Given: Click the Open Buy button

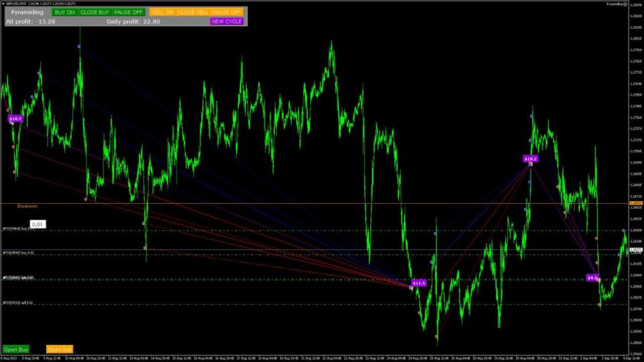Looking at the screenshot, I should pyautogui.click(x=16, y=349).
